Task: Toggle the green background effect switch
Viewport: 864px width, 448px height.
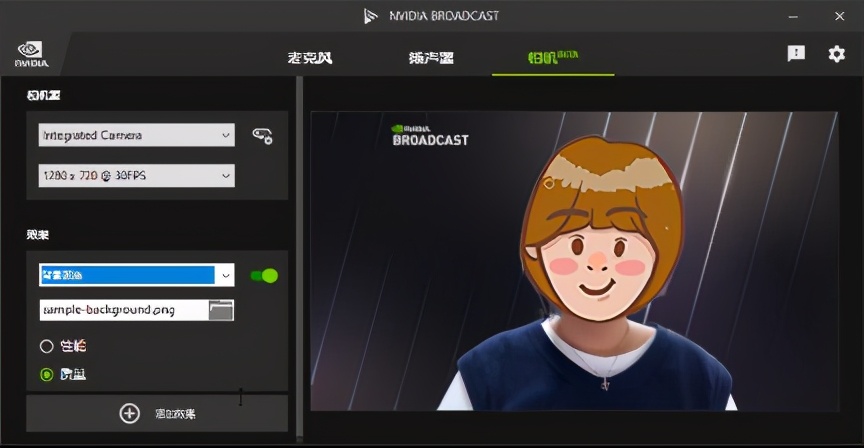Action: coord(264,276)
